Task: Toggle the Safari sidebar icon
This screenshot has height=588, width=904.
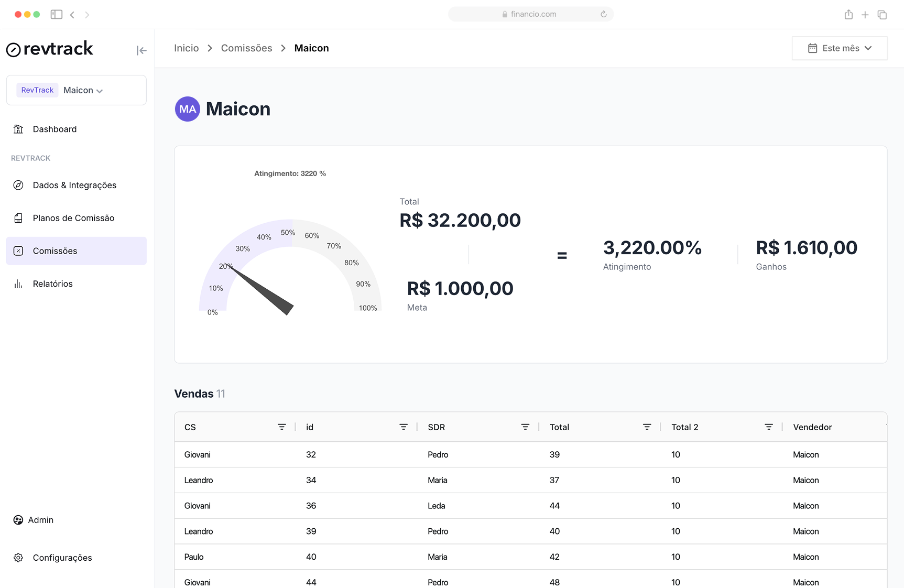Action: click(x=57, y=15)
